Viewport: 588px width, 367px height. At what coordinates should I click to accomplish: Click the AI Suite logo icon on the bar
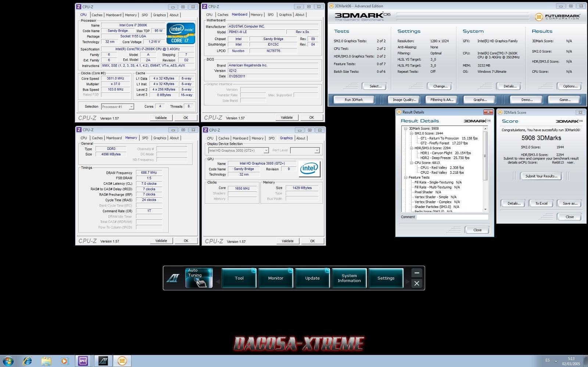tap(173, 278)
